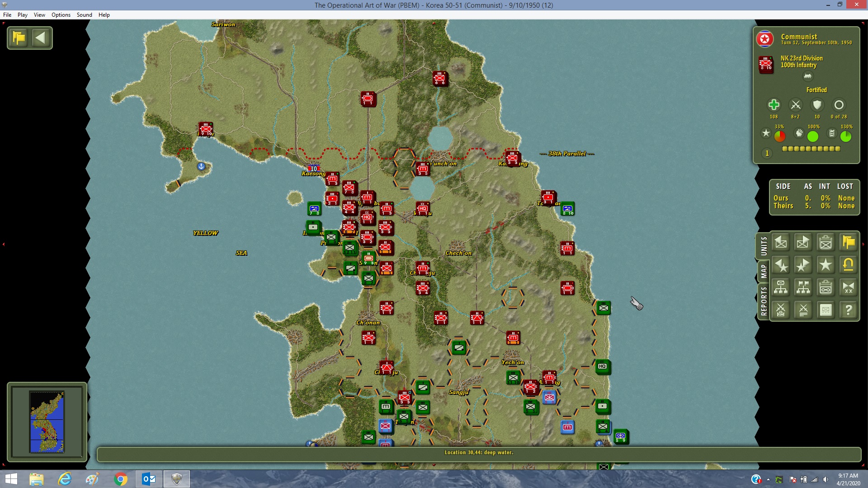Click the previous unit button in Units panel
Screen dimensions: 868x488
tap(781, 243)
